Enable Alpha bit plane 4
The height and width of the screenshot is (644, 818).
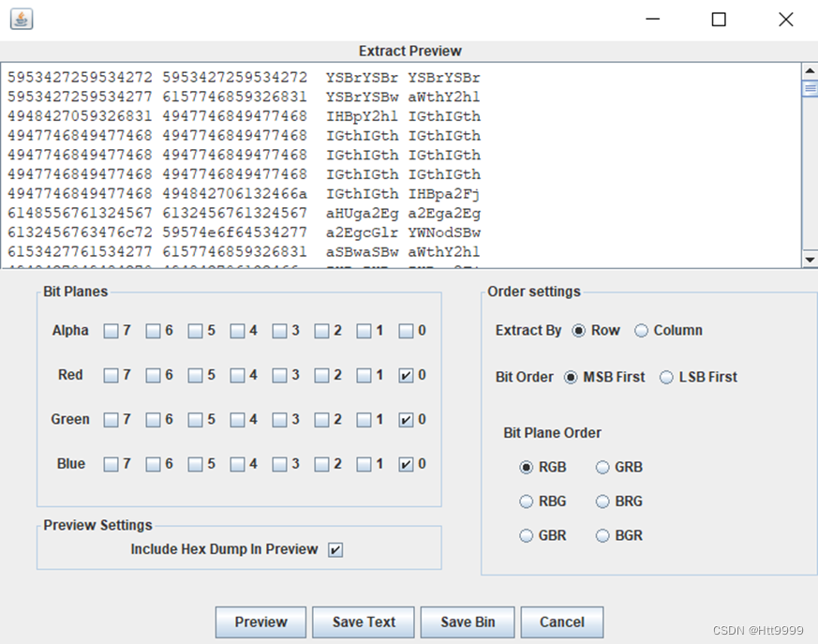coord(237,331)
